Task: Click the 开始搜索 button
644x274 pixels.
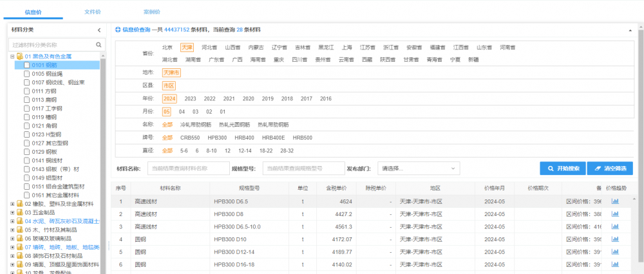Action: pos(563,168)
